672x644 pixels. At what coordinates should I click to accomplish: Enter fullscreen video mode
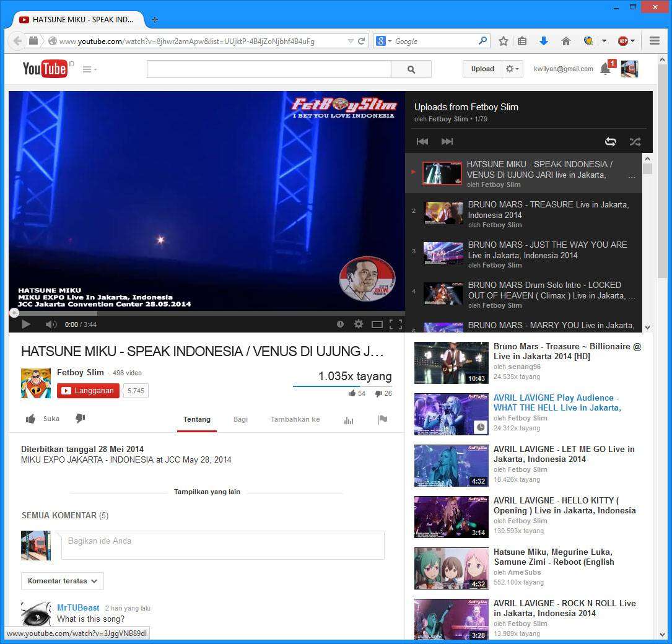click(395, 324)
